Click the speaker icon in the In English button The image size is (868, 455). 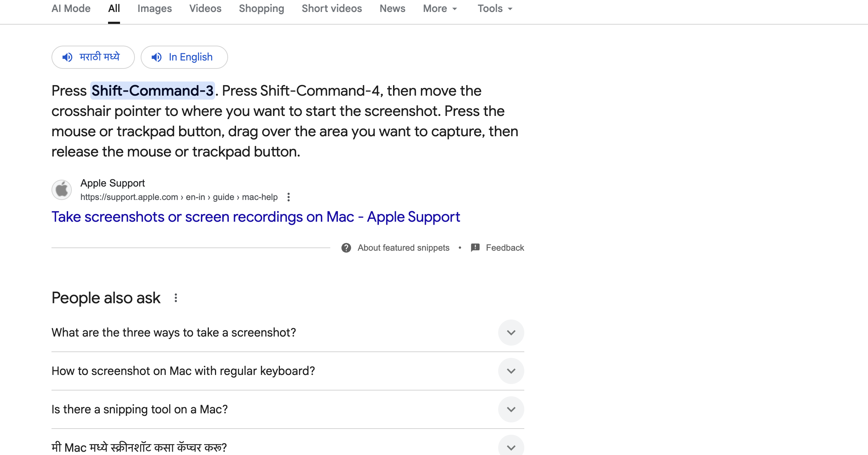click(157, 57)
